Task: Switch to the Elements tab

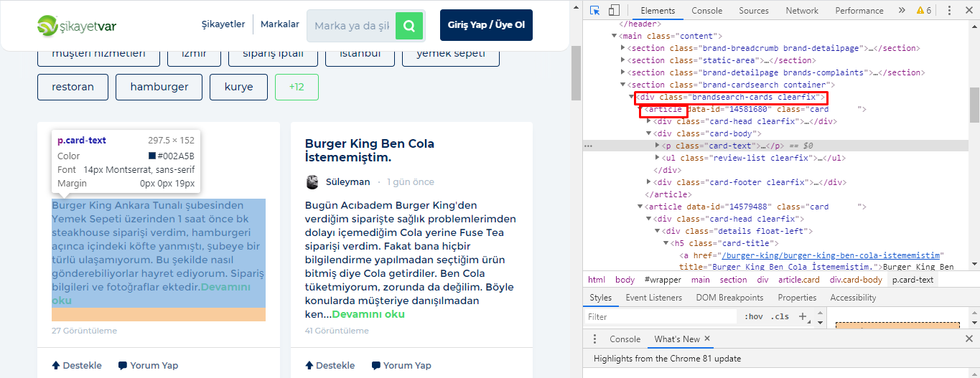Action: pos(658,10)
